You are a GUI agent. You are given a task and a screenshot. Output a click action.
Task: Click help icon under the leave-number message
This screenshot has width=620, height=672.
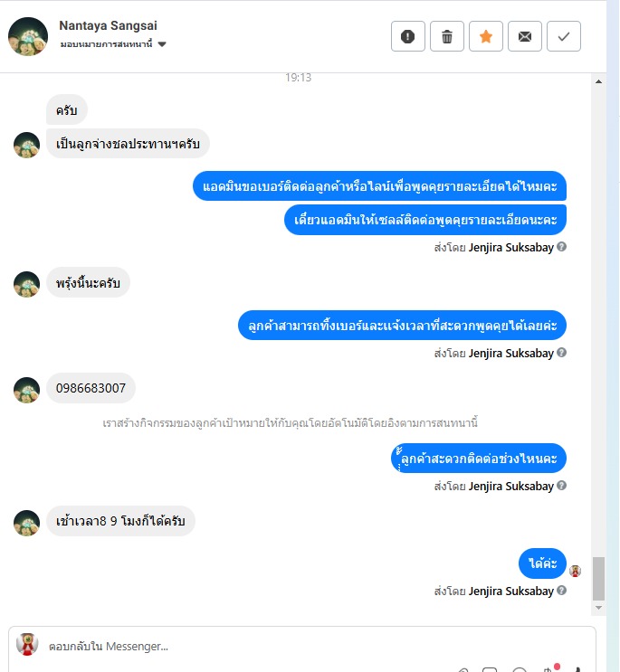pyautogui.click(x=562, y=353)
